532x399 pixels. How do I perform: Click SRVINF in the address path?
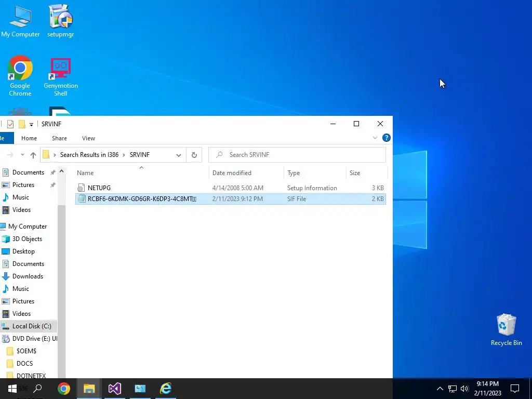139,155
